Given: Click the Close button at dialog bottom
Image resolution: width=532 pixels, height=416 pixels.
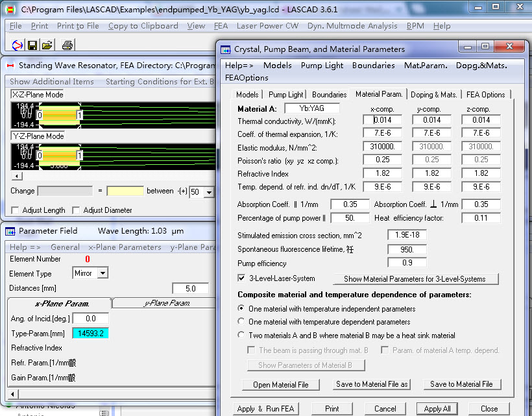Looking at the screenshot, I should tap(489, 409).
